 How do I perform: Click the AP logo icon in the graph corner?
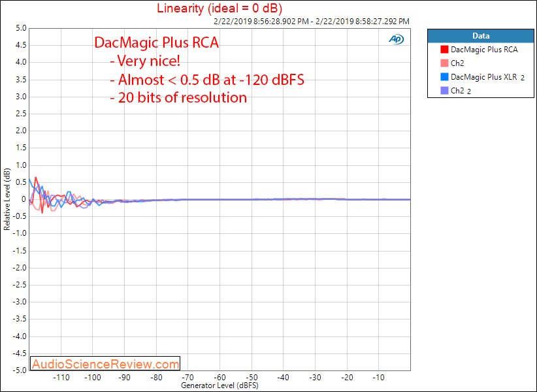[x=397, y=40]
